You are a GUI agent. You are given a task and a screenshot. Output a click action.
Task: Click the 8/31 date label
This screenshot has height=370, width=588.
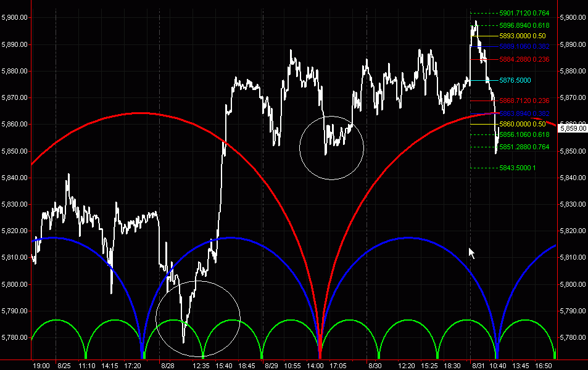click(x=478, y=366)
